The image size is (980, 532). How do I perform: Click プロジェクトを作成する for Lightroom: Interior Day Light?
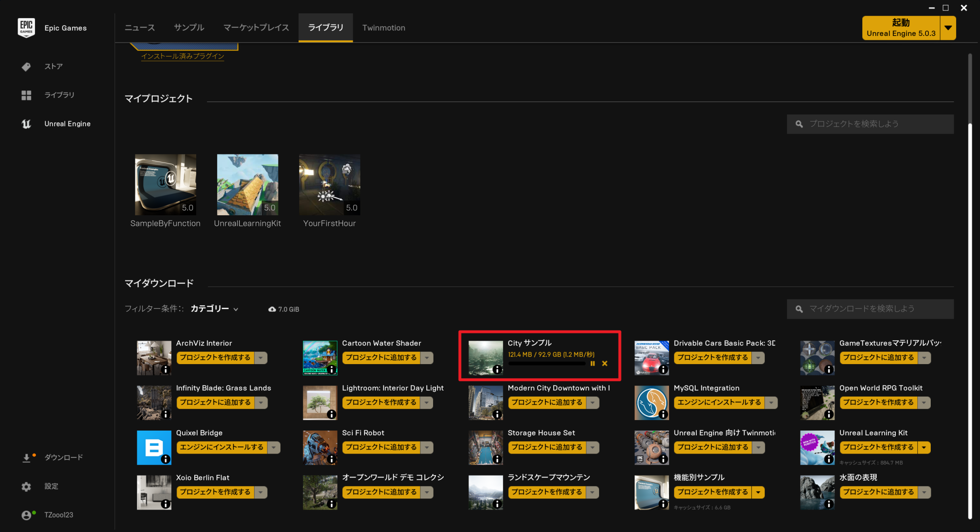[x=381, y=403]
